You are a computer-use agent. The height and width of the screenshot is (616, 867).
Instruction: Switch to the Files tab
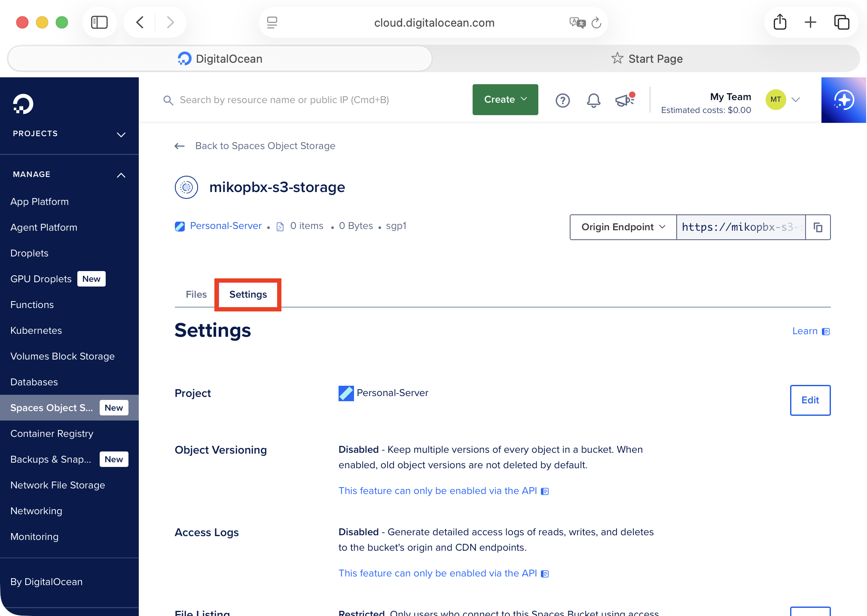click(x=196, y=295)
